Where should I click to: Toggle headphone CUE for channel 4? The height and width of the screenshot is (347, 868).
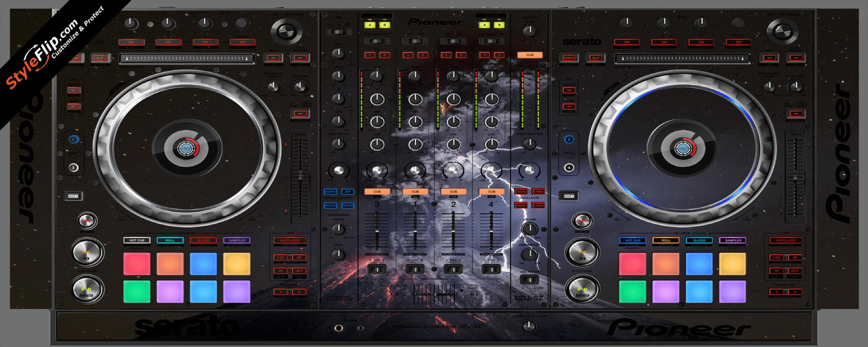tap(491, 192)
